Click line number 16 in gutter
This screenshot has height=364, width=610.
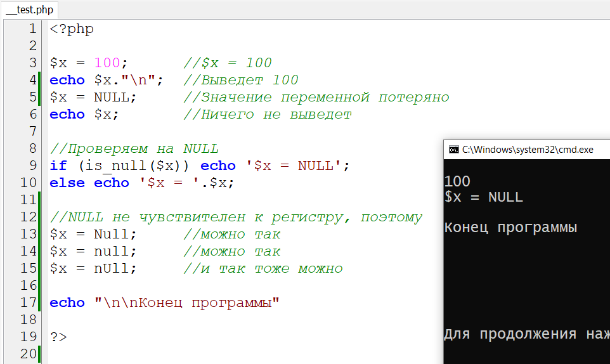click(x=29, y=285)
